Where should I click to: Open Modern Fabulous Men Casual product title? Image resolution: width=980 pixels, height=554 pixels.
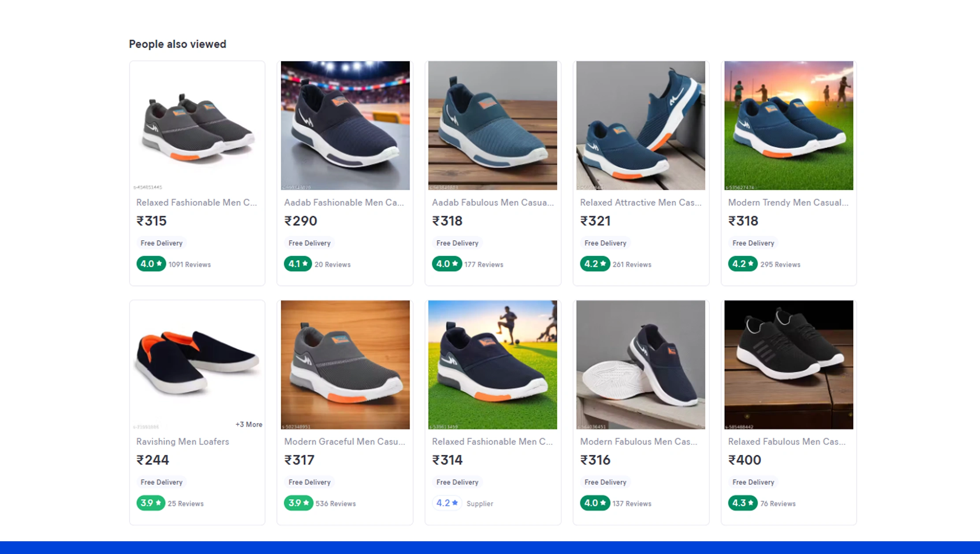click(x=638, y=442)
